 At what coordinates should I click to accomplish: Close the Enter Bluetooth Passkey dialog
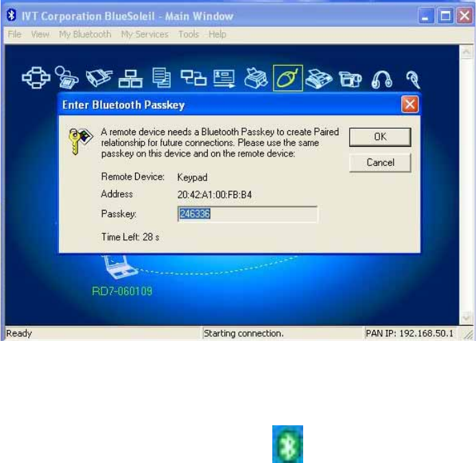coord(409,104)
